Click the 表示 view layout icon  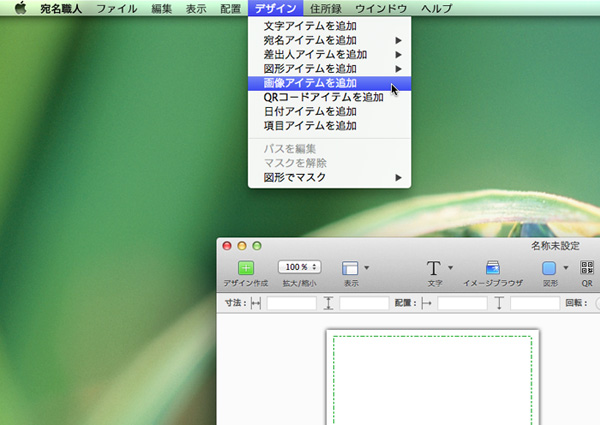(x=350, y=268)
